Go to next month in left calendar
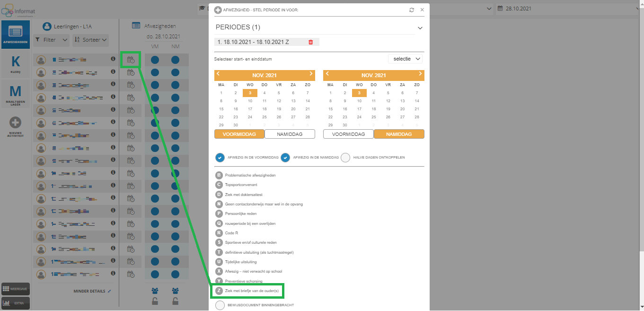The width and height of the screenshot is (644, 311). [x=311, y=74]
